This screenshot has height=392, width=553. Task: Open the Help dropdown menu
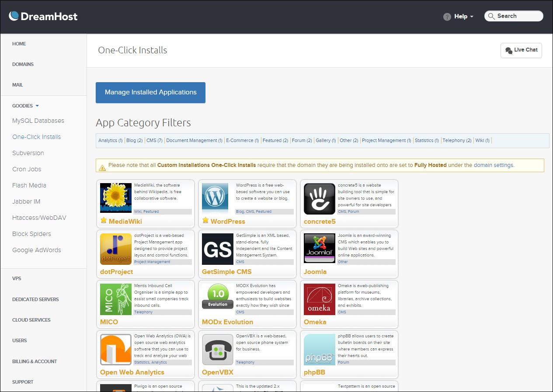(464, 17)
